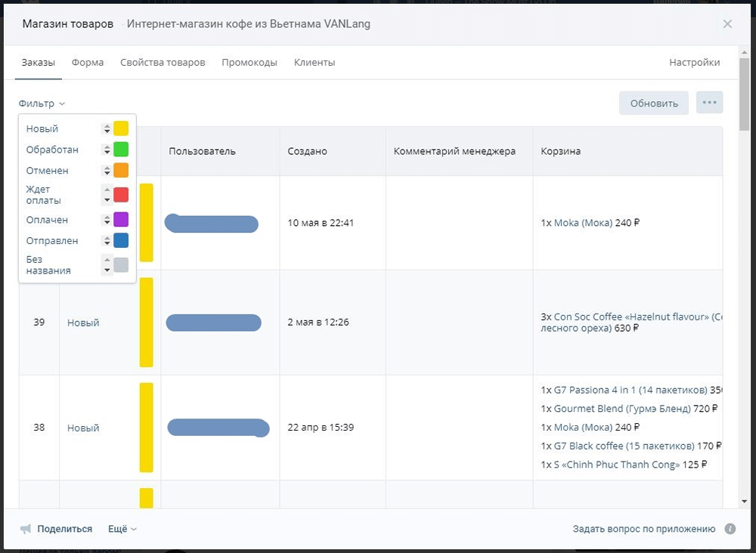Click the 10 мая в 22:41 date

coord(321,223)
